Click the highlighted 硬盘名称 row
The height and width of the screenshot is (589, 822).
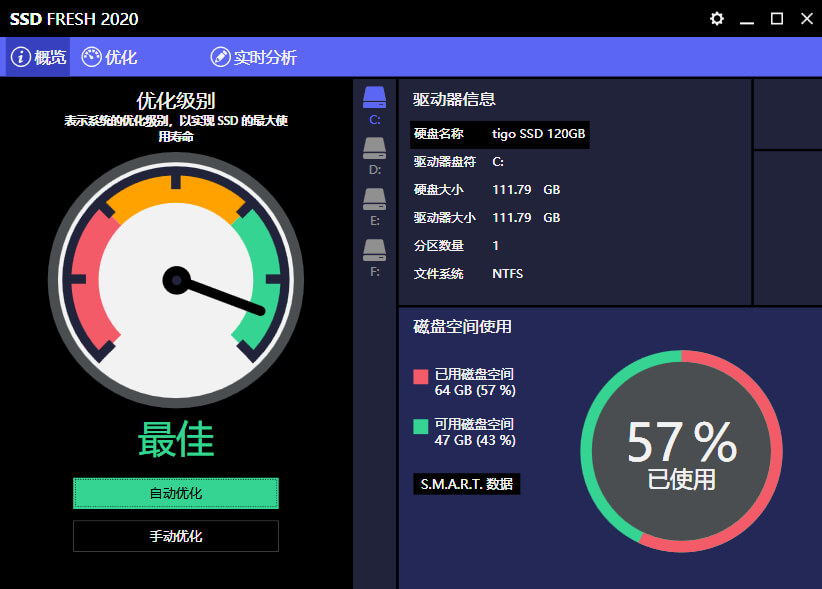[x=498, y=134]
